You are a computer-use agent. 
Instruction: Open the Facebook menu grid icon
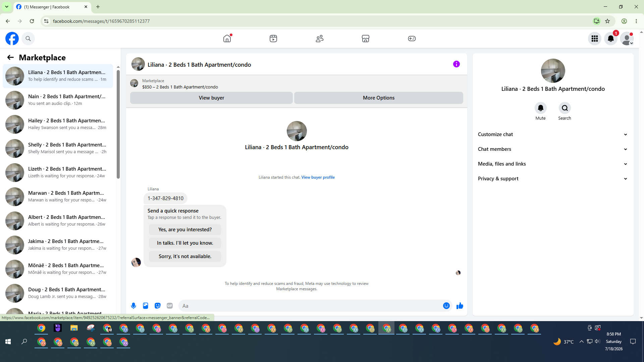tap(595, 39)
